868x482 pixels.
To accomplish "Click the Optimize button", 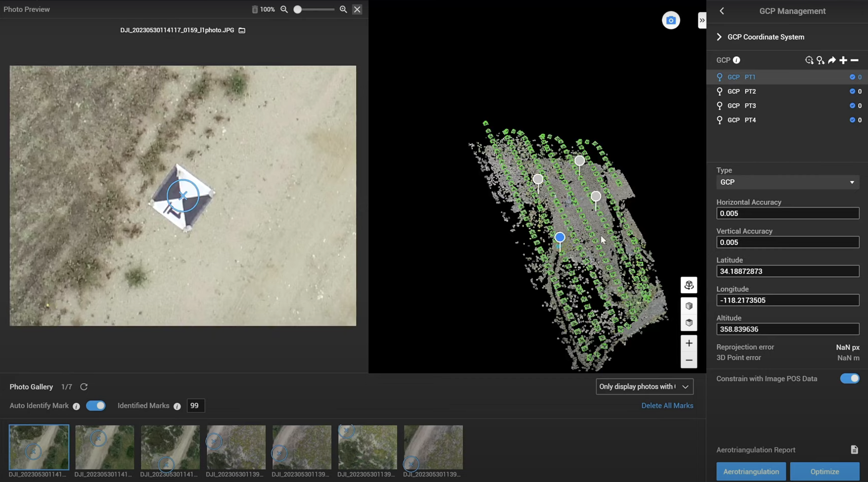I will pos(825,471).
